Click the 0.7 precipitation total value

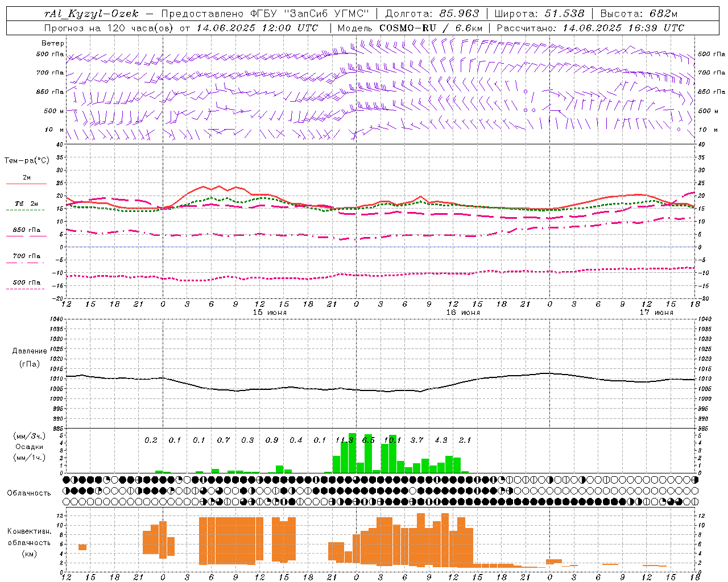pyautogui.click(x=224, y=440)
